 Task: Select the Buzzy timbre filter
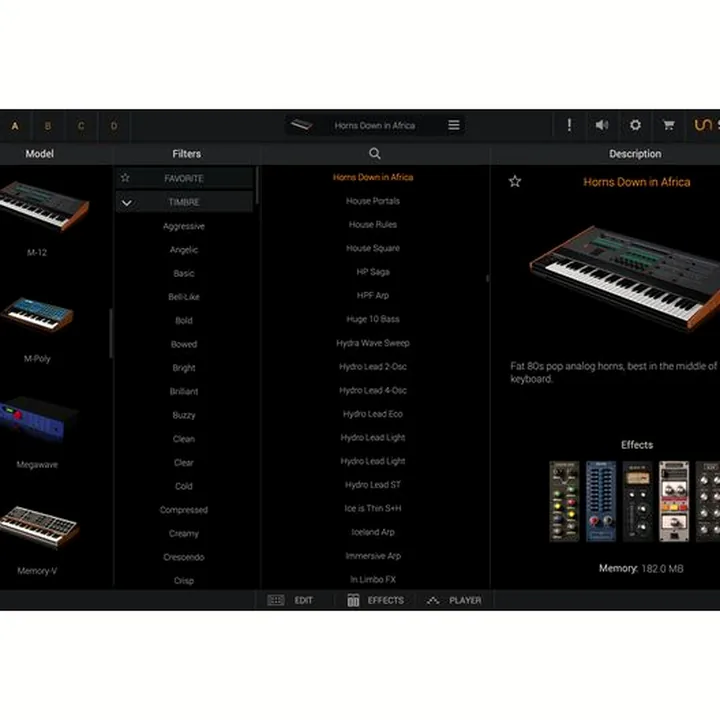[x=184, y=415]
